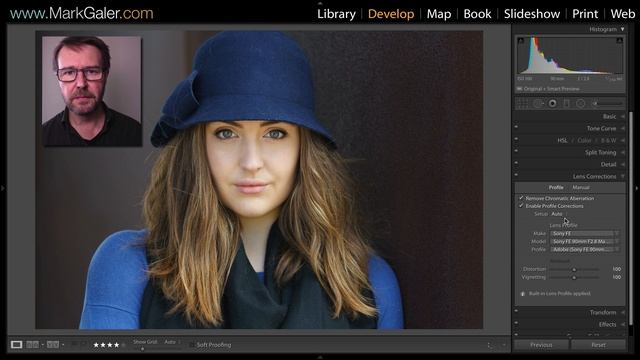The height and width of the screenshot is (360, 640).
Task: Toggle Detail panel on/off switch
Action: pyautogui.click(x=516, y=163)
